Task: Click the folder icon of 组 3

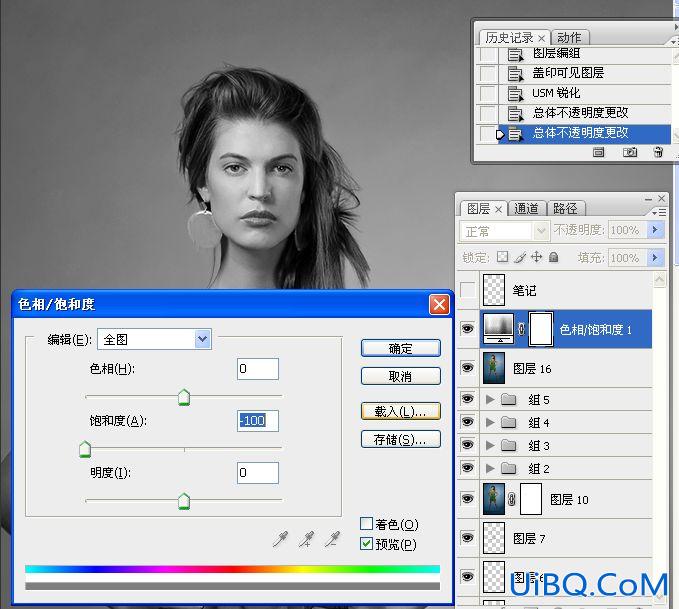Action: tap(509, 445)
